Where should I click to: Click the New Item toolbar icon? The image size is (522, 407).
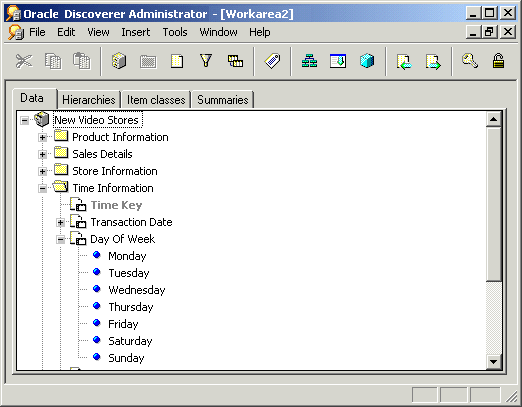pyautogui.click(x=177, y=61)
